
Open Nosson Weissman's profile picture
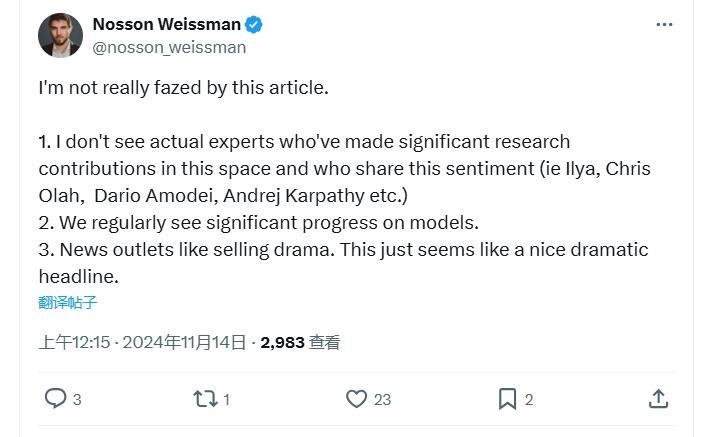click(x=60, y=36)
